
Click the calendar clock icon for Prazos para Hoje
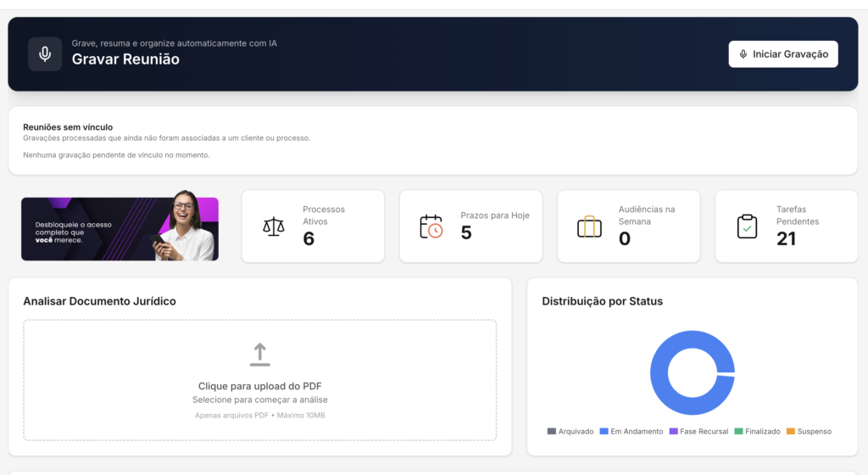pos(431,226)
